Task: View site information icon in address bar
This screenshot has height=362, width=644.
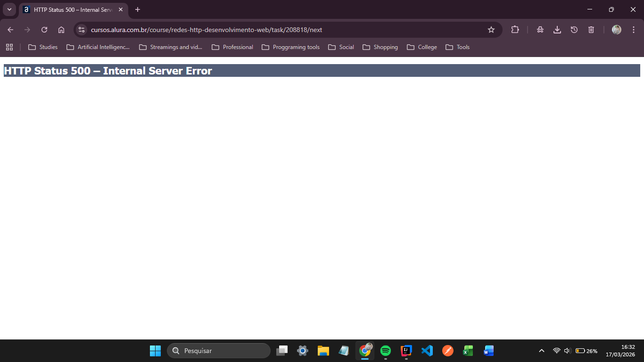Action: 82,30
